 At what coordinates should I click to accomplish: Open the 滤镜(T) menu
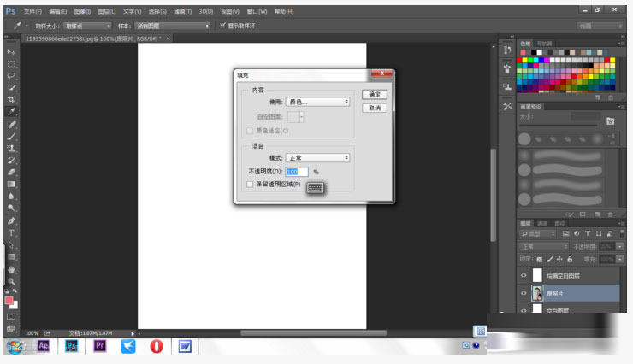[x=182, y=11]
